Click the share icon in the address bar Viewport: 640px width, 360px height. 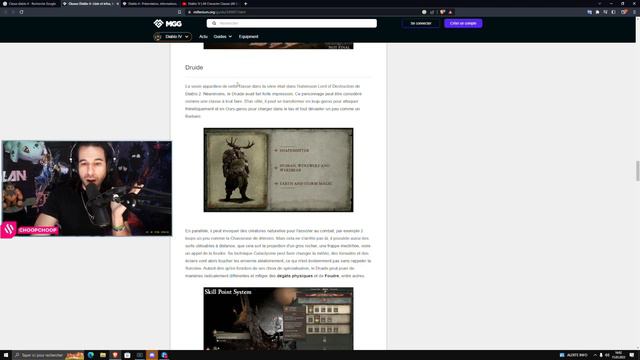pos(432,12)
